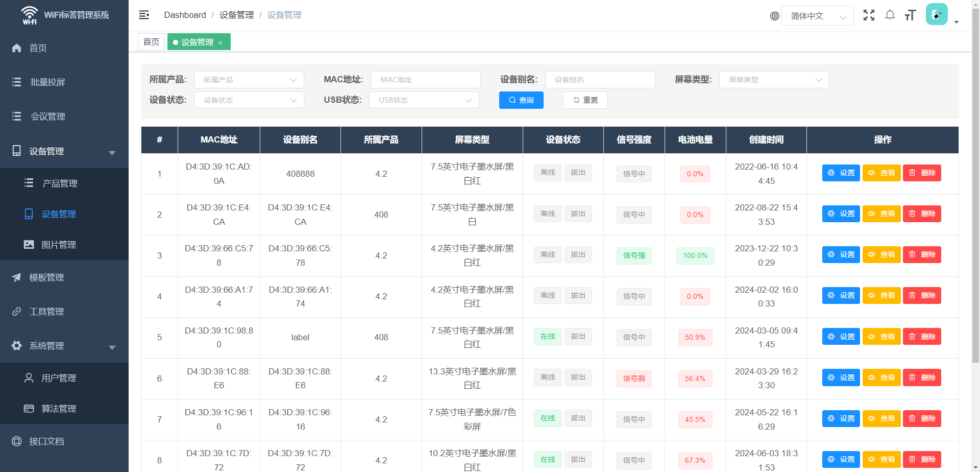Click 在线 status tag in row 5
This screenshot has height=472, width=980.
coord(548,337)
